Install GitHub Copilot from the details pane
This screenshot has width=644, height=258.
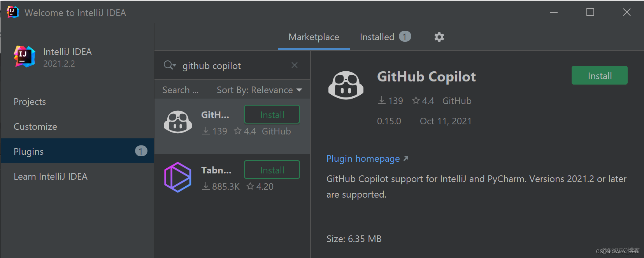[x=599, y=75]
